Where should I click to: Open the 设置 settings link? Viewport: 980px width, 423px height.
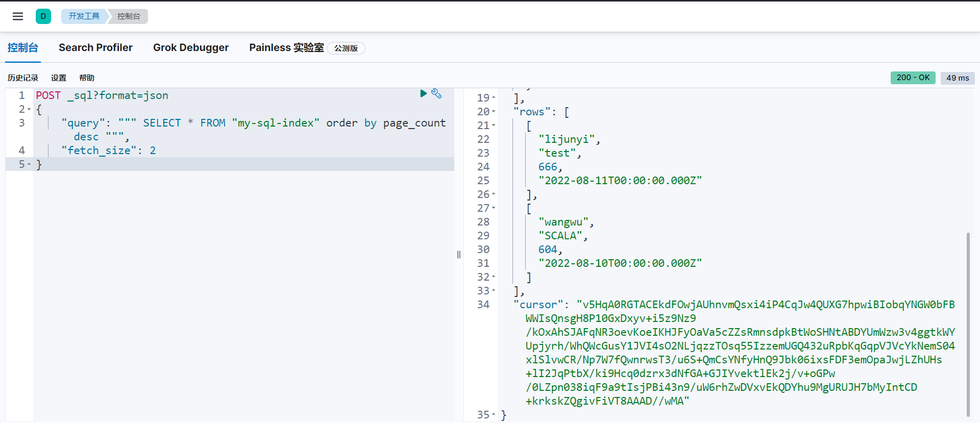pyautogui.click(x=59, y=78)
